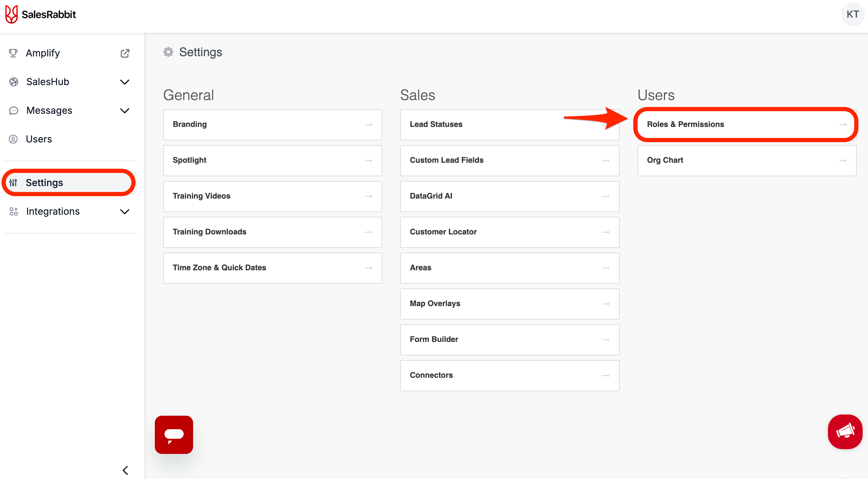Expand the SalesHub menu chevron
Screen dimensions: 868x479
pos(125,82)
